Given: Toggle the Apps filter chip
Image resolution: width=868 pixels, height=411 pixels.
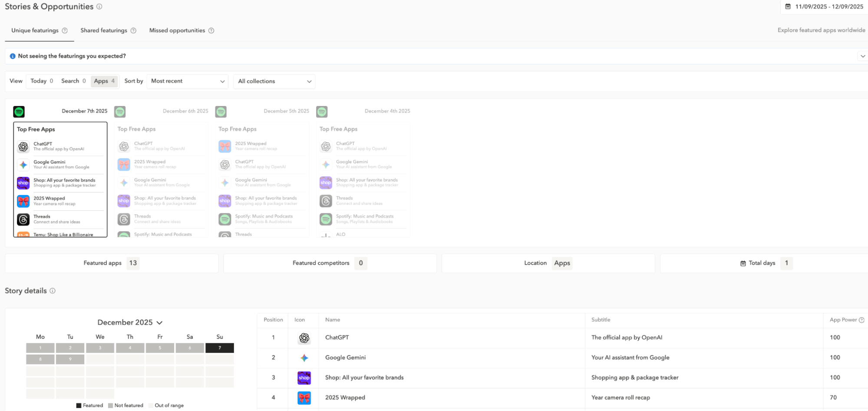Looking at the screenshot, I should point(104,81).
